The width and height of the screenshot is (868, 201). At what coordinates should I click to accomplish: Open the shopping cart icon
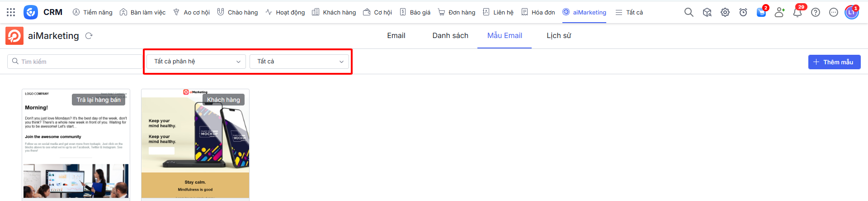761,12
